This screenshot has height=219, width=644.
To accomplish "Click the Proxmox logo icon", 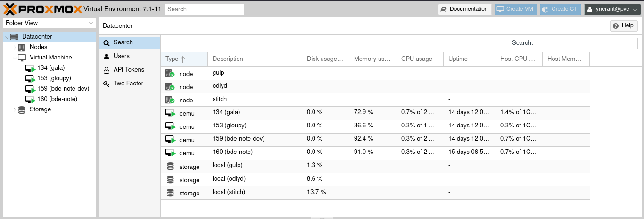I will 10,8.
